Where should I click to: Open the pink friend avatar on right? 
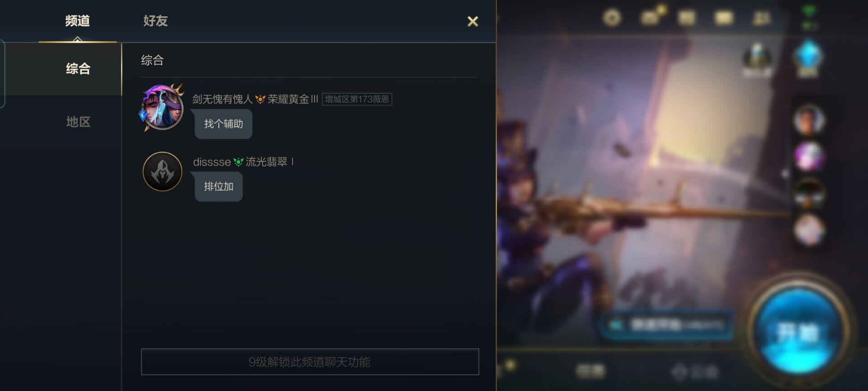click(x=809, y=157)
